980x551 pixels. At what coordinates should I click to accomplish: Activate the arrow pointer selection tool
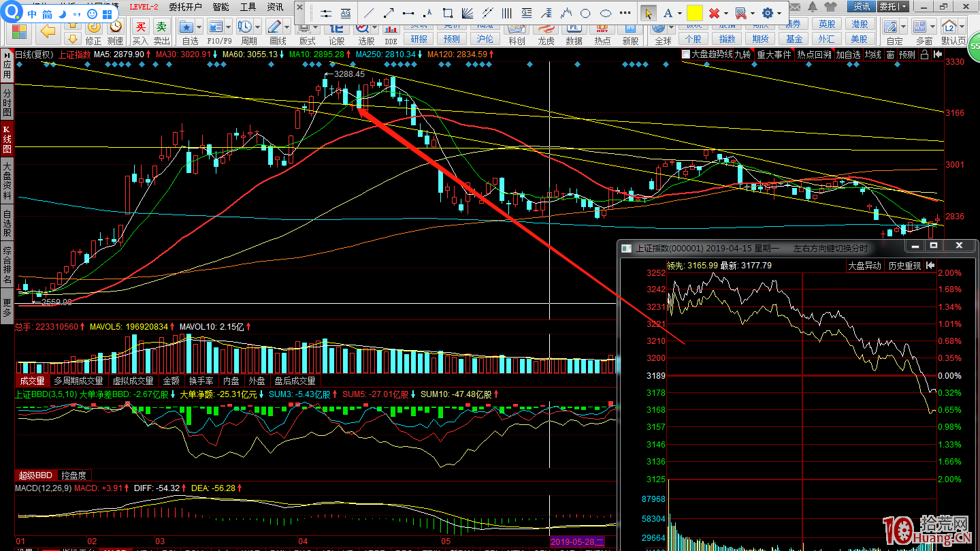(x=648, y=13)
